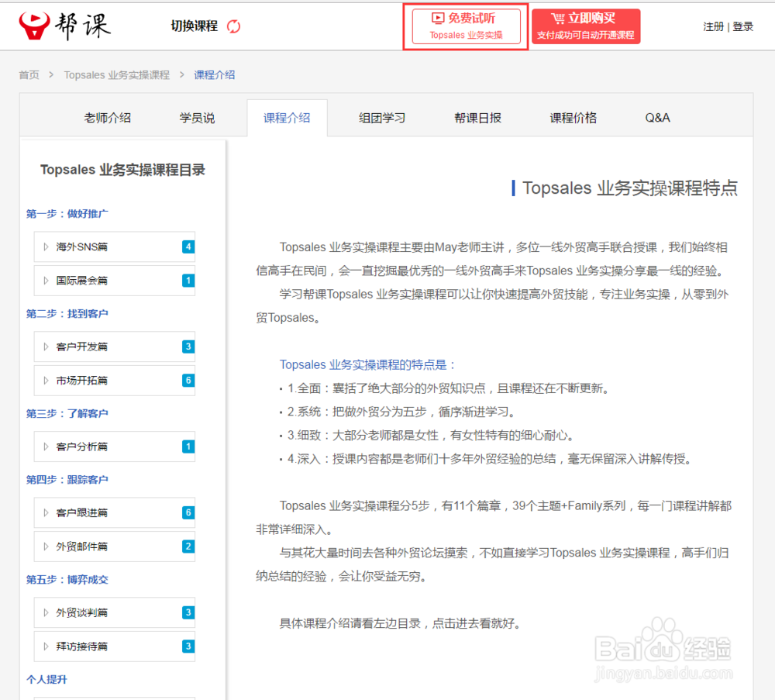Open the Q&A tab

click(657, 118)
